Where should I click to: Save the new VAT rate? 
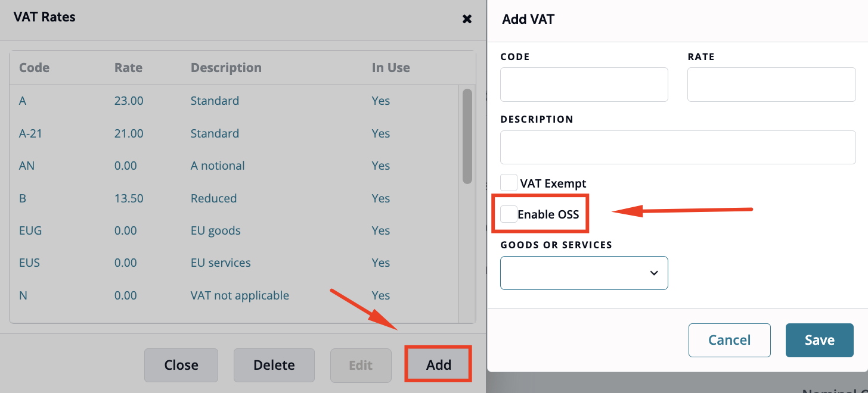pos(820,340)
